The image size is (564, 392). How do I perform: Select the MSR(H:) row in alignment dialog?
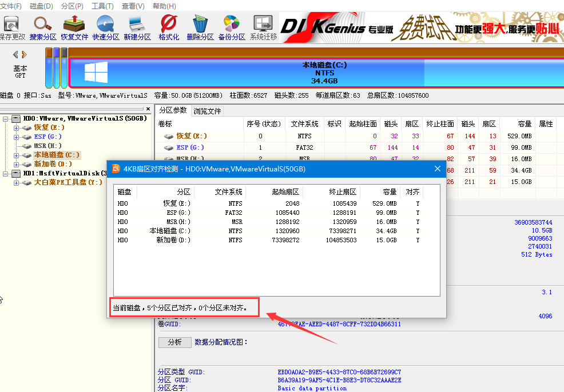268,222
